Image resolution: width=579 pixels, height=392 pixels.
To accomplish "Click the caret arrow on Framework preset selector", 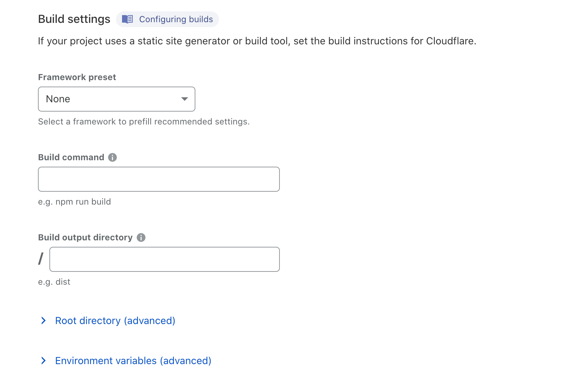I will tap(184, 99).
